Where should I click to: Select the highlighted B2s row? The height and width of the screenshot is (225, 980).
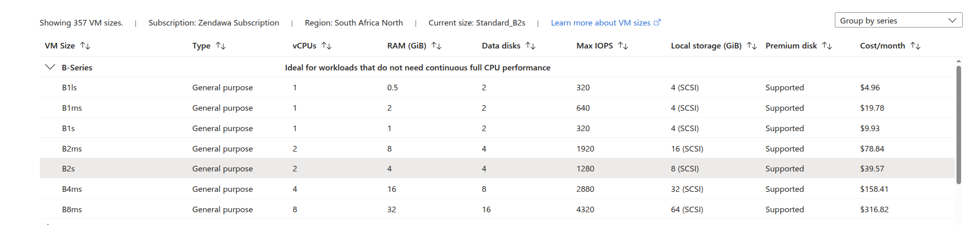coord(497,168)
